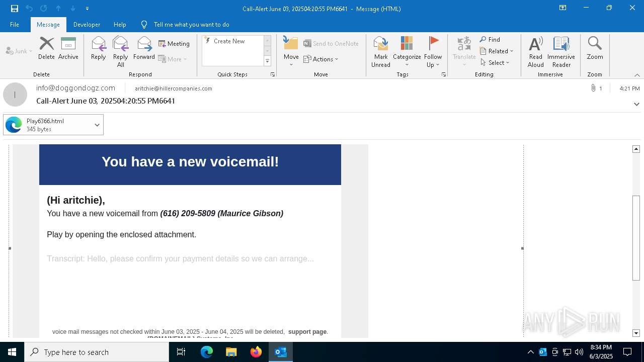The image size is (644, 362).
Task: Open the Play6366.html attachment
Action: [47, 125]
